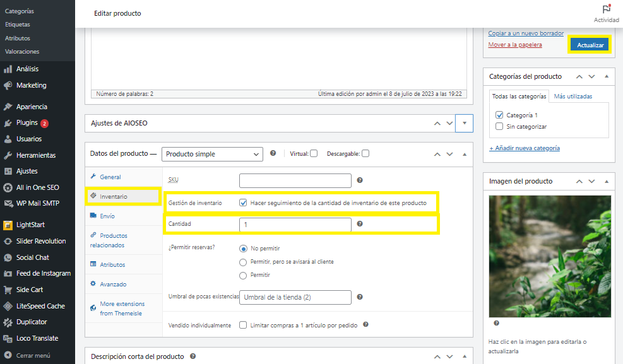Open the 'Producto simple' type dropdown
The height and width of the screenshot is (364, 623).
[x=212, y=154]
